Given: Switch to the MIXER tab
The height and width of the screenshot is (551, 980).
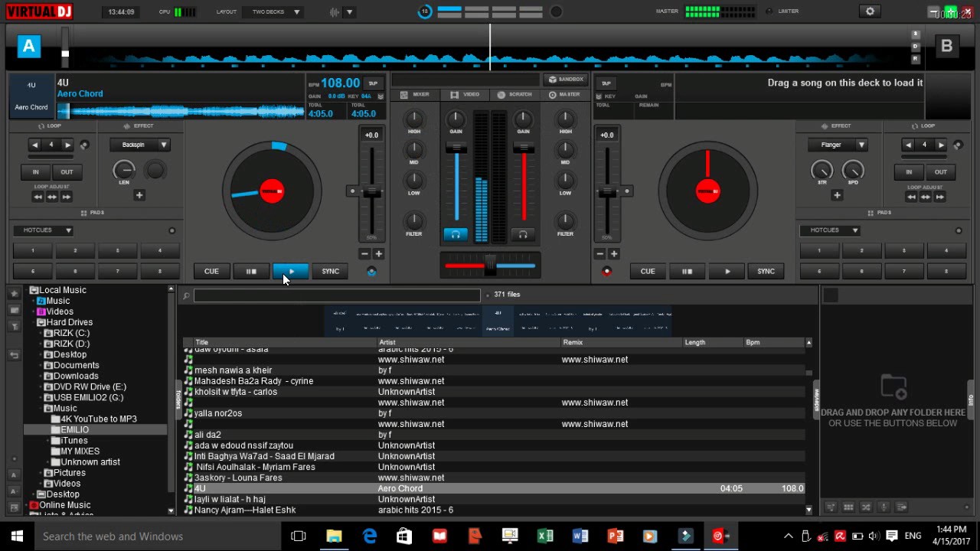Looking at the screenshot, I should (414, 95).
